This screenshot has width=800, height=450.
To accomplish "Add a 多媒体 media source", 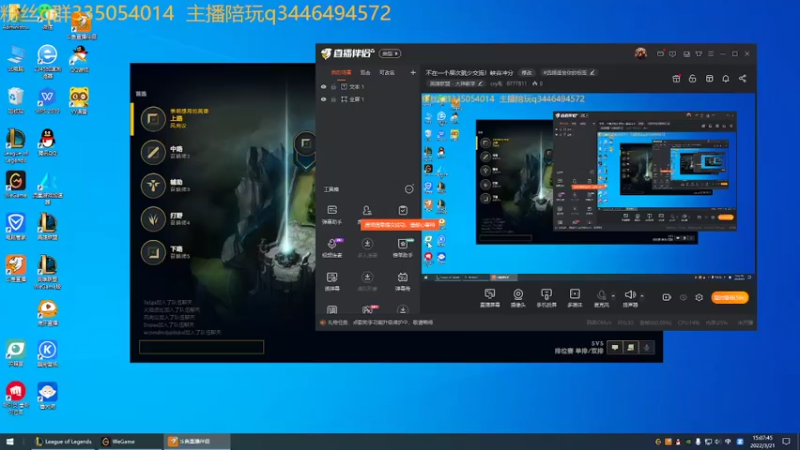I will [574, 297].
